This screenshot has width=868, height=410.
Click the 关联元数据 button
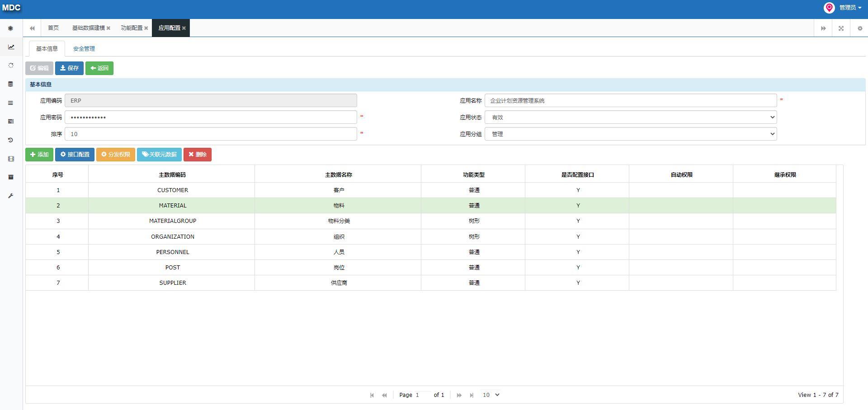pos(159,155)
